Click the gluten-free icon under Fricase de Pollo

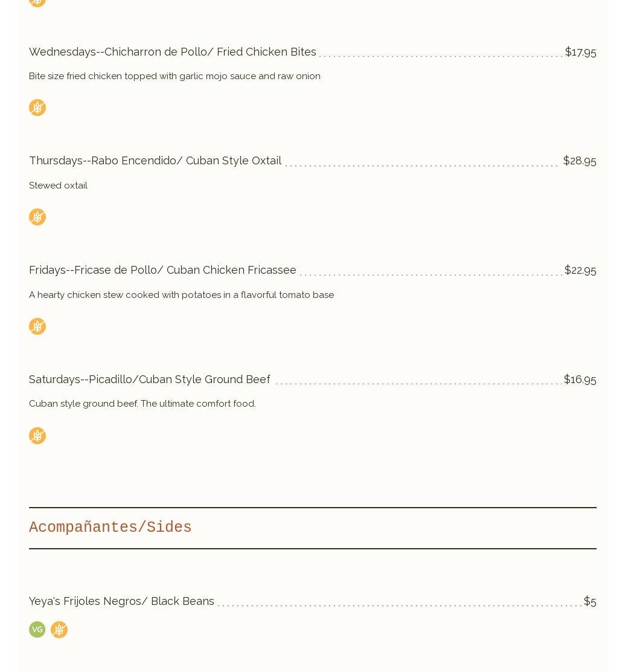point(37,326)
